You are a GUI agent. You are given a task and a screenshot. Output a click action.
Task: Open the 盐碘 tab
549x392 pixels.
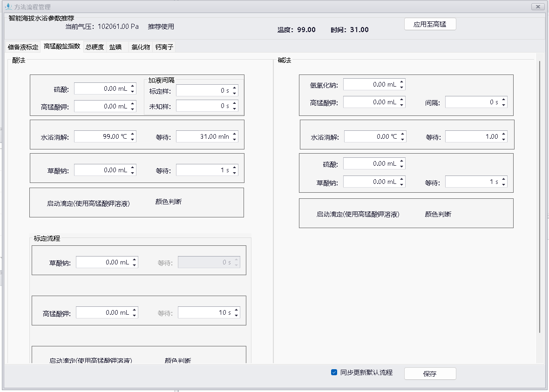point(115,47)
